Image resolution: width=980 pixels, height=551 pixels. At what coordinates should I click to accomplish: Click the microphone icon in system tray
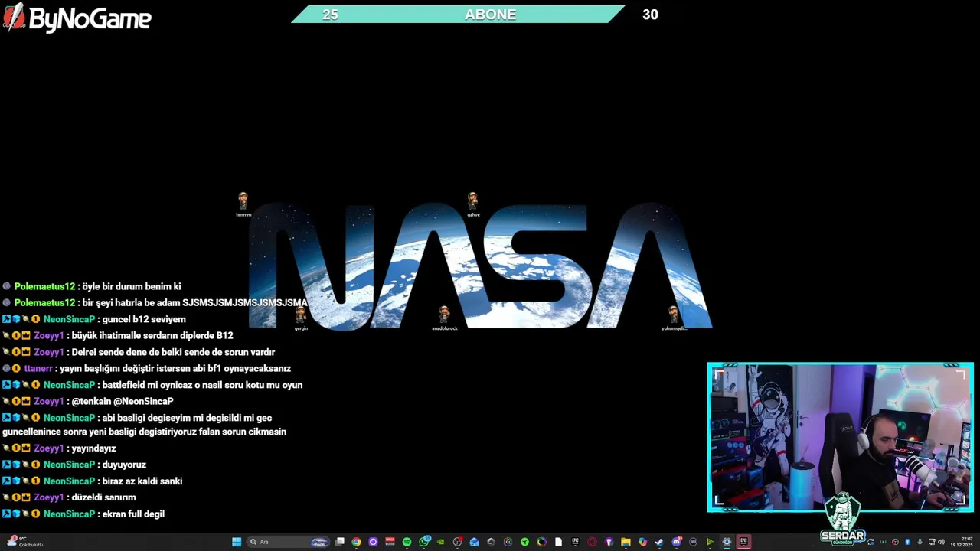pos(920,542)
